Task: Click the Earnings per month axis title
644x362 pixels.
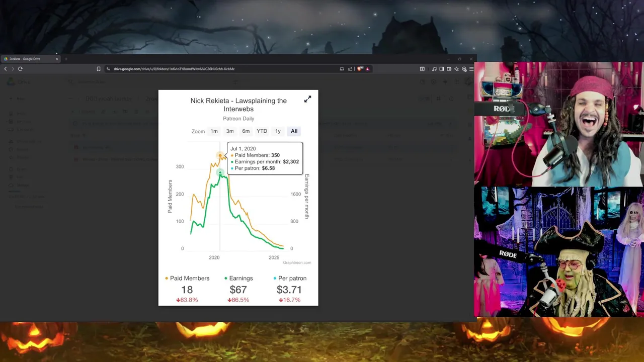Action: pos(307,196)
